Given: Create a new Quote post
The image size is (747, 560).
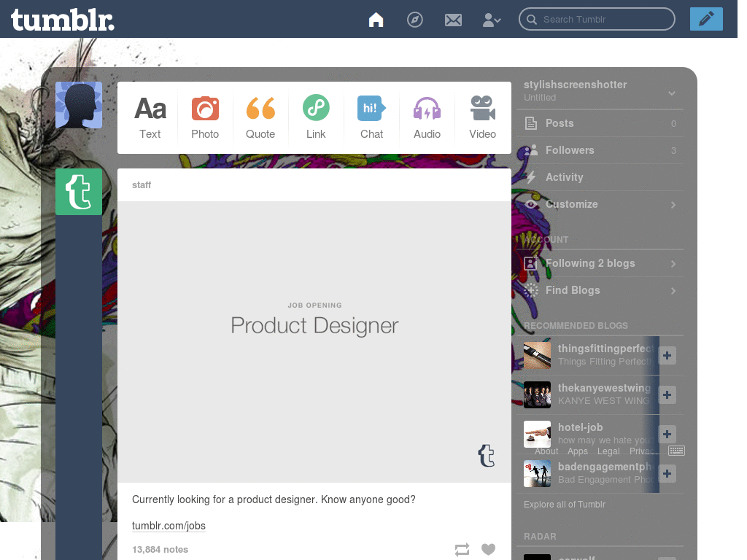Looking at the screenshot, I should point(260,117).
